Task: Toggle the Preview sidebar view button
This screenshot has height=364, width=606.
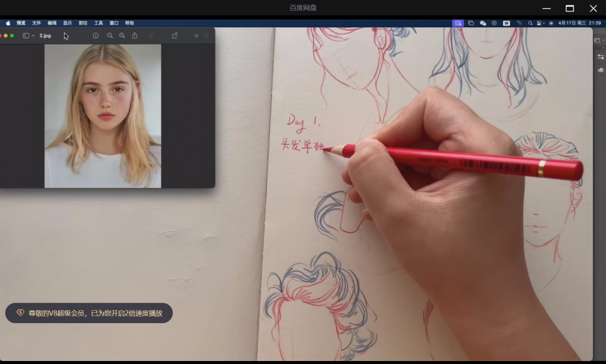Action: (26, 36)
